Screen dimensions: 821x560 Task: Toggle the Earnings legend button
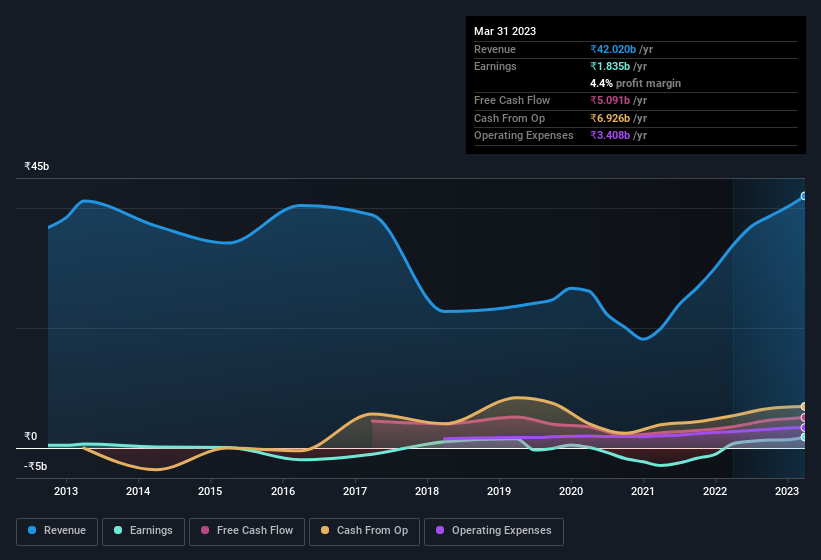pyautogui.click(x=143, y=531)
